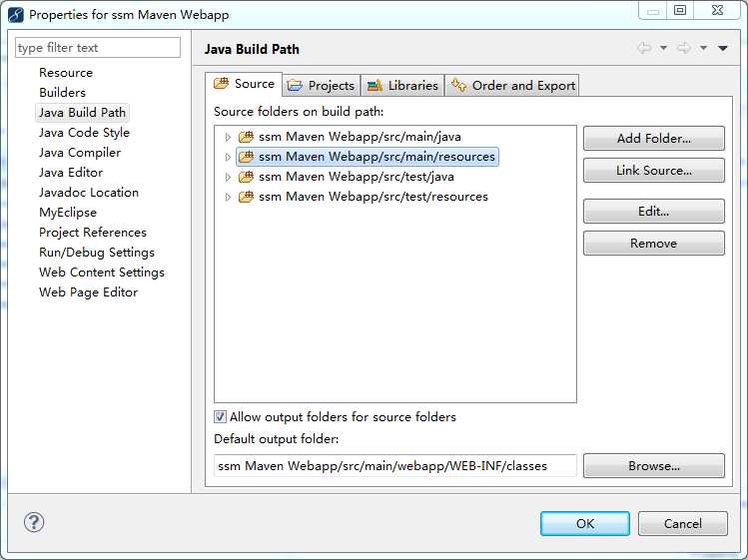Click the source folder icon for src/main/java
748x560 pixels.
tap(246, 138)
